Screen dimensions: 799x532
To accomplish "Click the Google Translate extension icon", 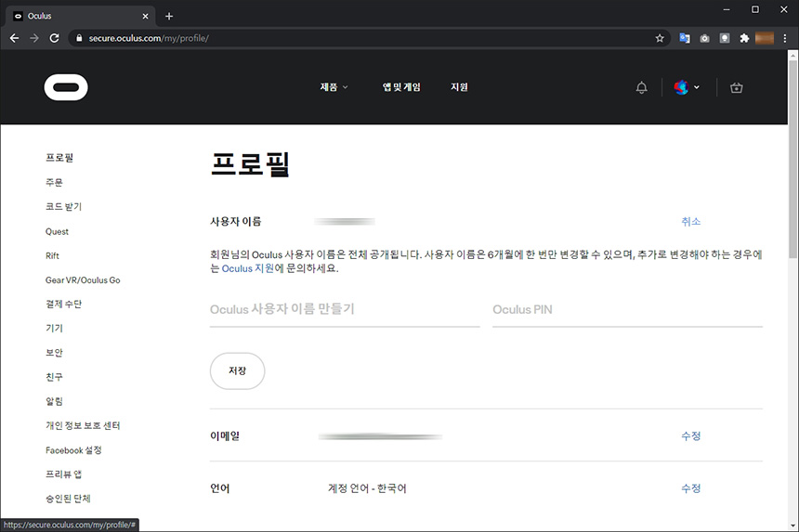I will tap(685, 38).
